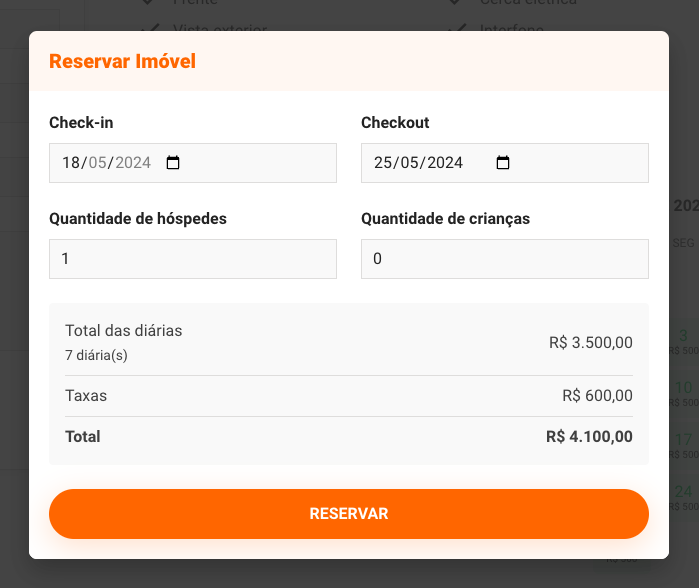
Task: Click the R$ 600,00 Taxas amount
Action: (x=597, y=396)
